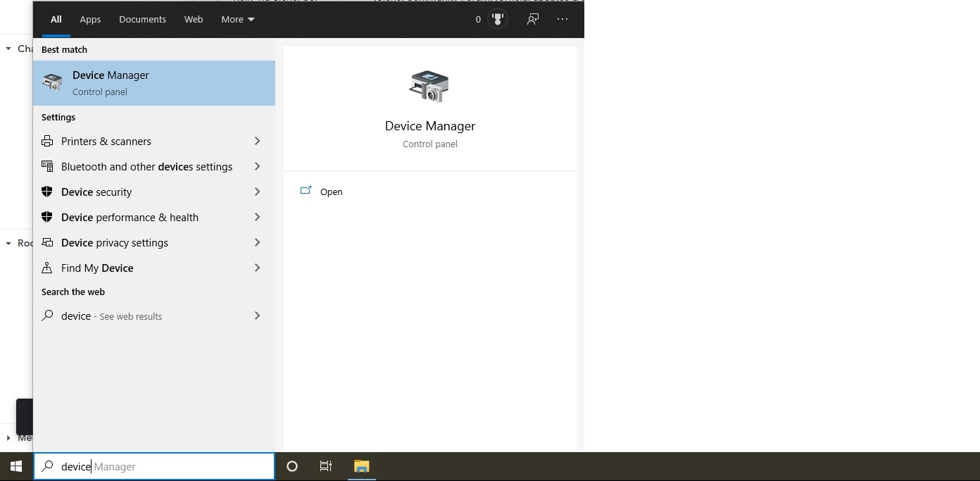
Task: Select Device security result
Action: click(x=154, y=192)
